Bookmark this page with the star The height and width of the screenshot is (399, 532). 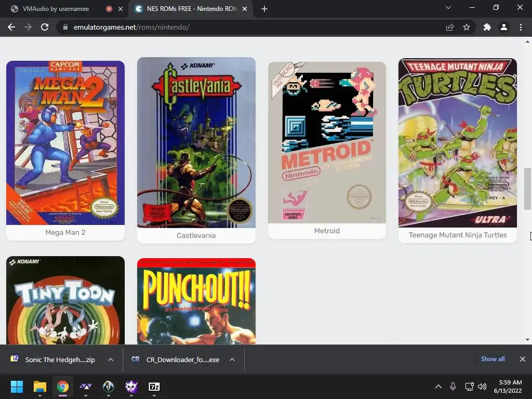467,27
